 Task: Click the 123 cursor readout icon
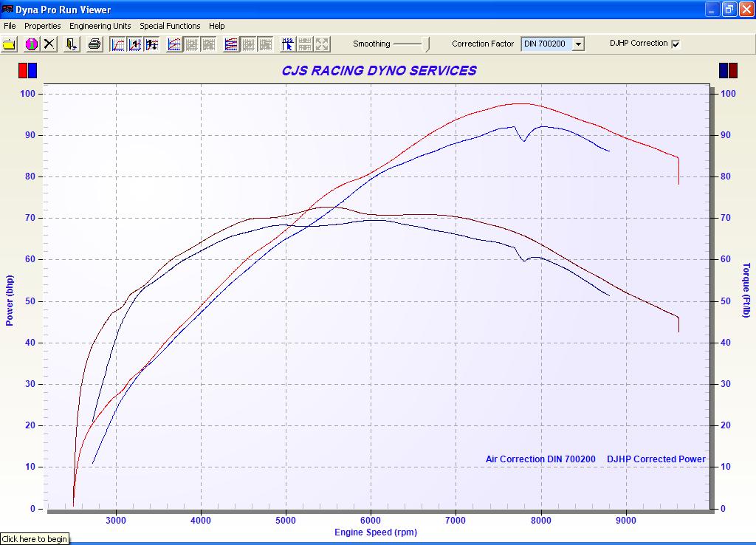point(288,44)
